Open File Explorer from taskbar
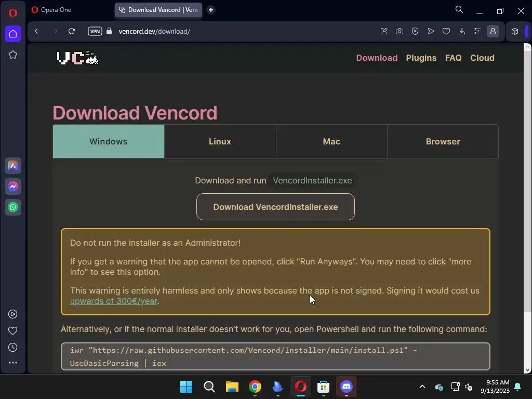 232,387
